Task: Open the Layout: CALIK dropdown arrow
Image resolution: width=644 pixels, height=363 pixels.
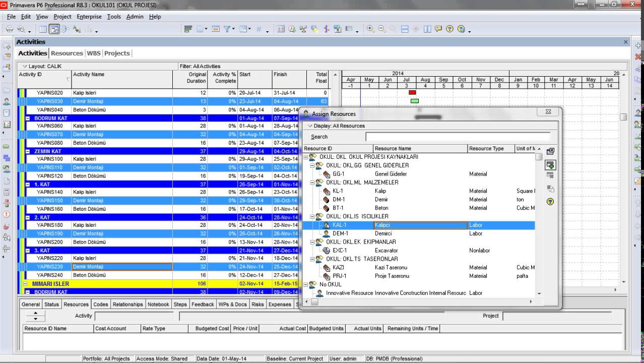Action: point(24,66)
